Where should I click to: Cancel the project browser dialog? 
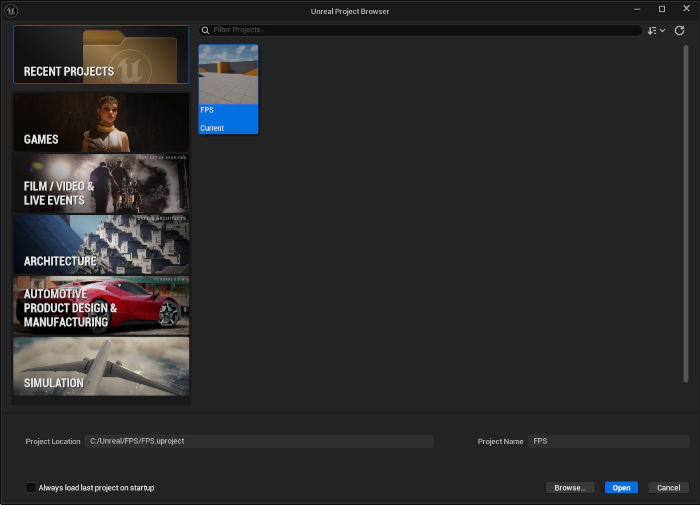coord(668,488)
